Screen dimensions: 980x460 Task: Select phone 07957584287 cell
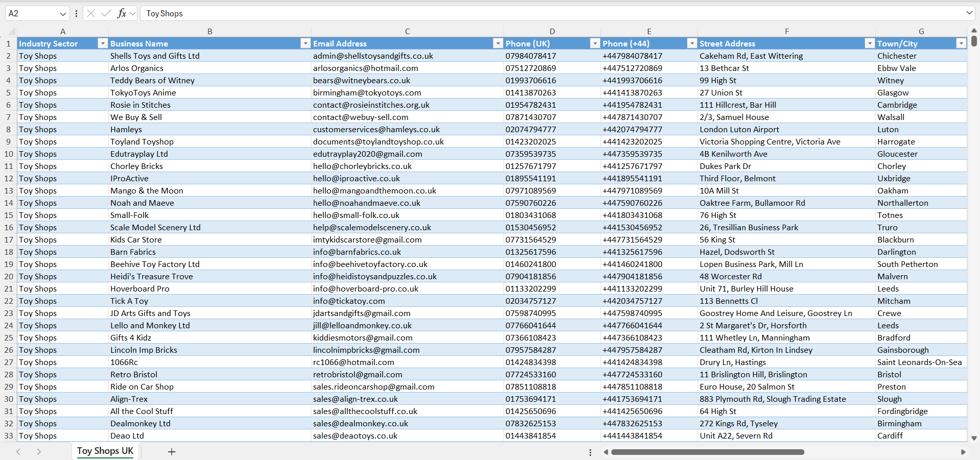click(x=552, y=350)
